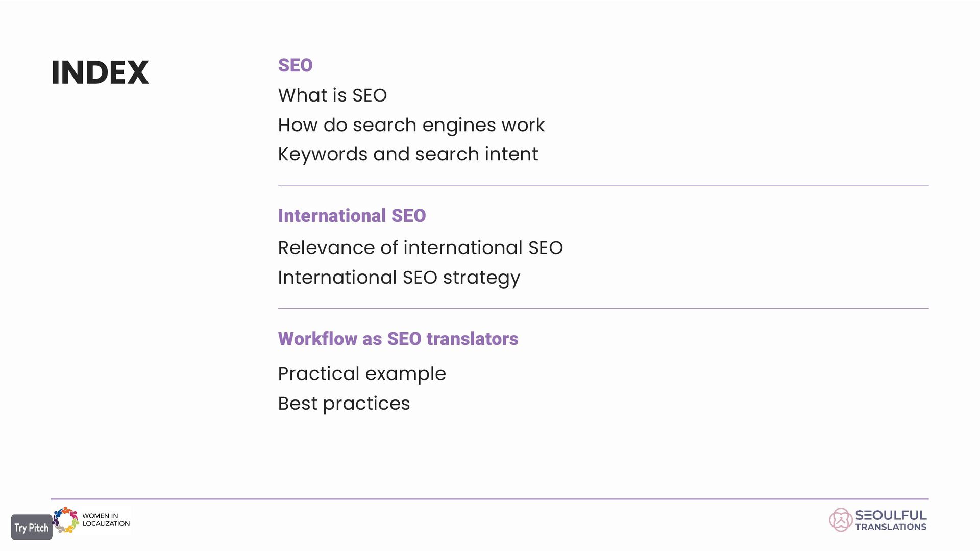Click the divider line below Keywords section
This screenshot has width=980, height=551.
click(603, 185)
